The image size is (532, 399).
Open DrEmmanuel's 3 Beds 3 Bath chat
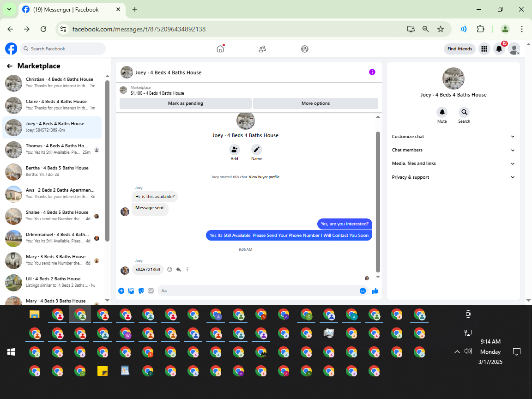tap(52, 238)
